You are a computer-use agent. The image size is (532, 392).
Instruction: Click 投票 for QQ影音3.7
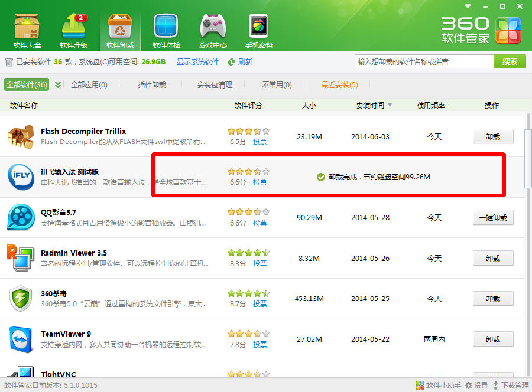[260, 223]
